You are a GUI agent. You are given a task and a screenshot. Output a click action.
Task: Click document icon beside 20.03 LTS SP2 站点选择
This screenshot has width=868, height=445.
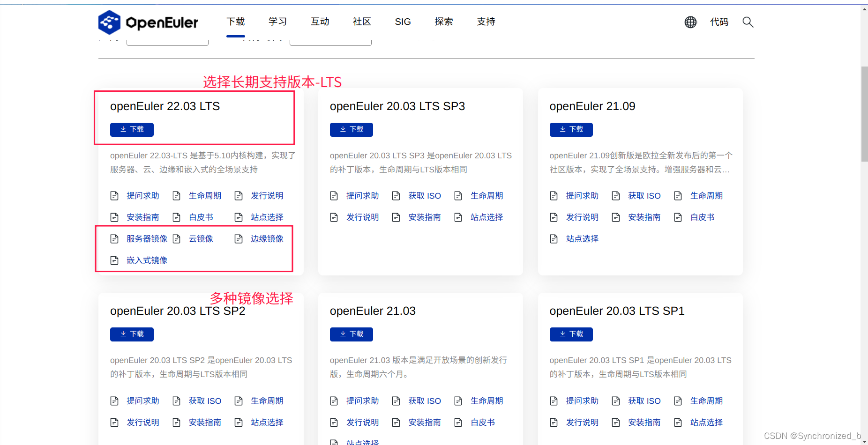pos(239,423)
